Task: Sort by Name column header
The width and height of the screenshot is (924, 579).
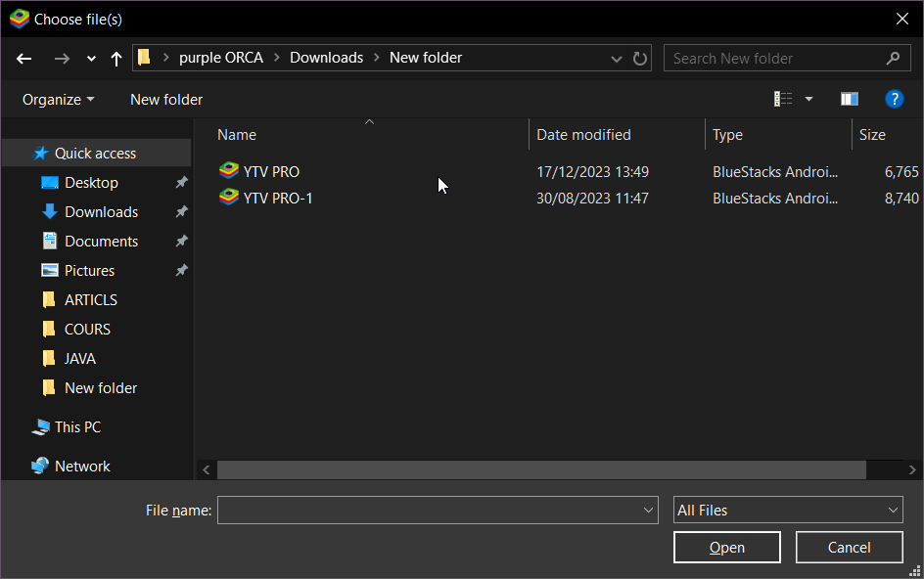Action: 237,135
